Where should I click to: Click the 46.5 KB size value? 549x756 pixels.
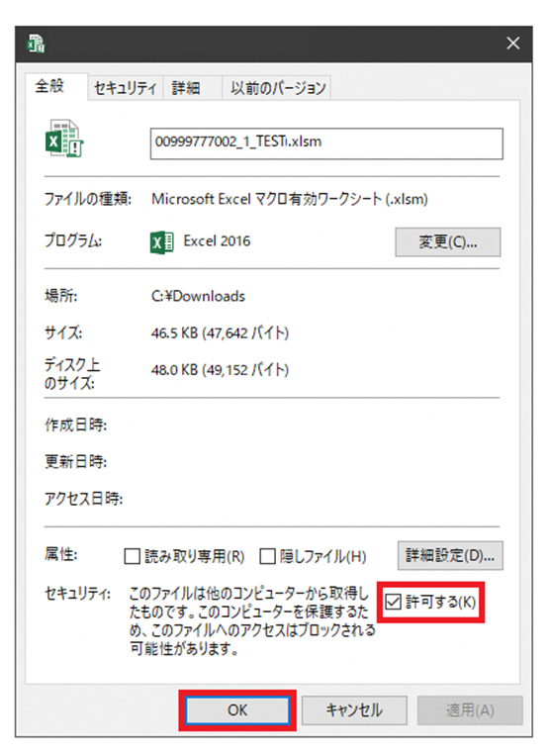(x=220, y=333)
